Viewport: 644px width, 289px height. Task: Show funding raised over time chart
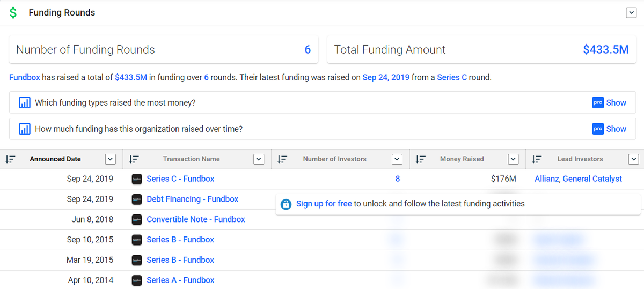[x=616, y=129]
